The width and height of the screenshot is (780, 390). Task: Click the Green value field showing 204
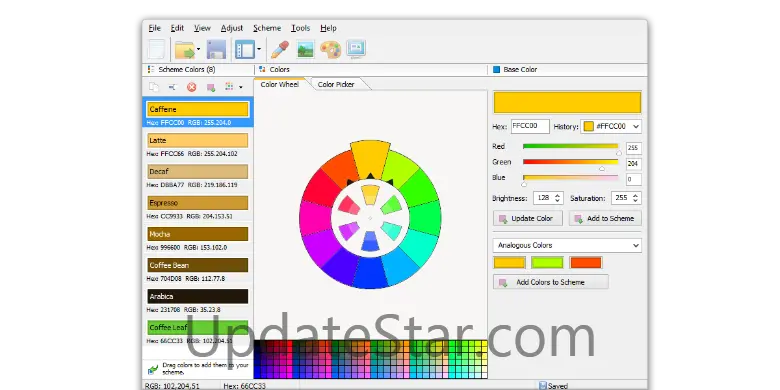634,164
